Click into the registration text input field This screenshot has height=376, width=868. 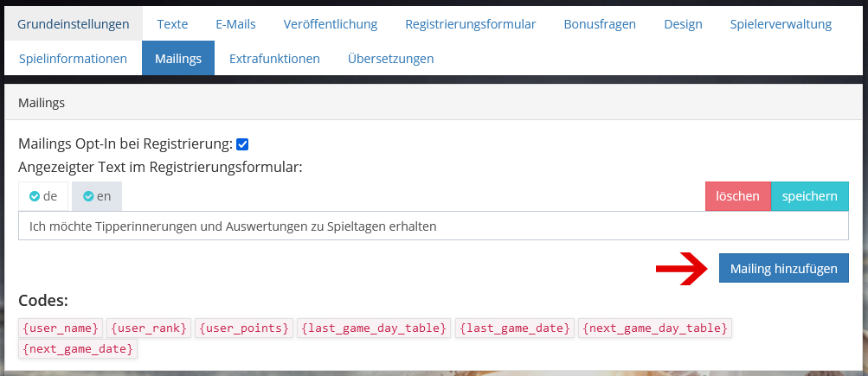(434, 226)
